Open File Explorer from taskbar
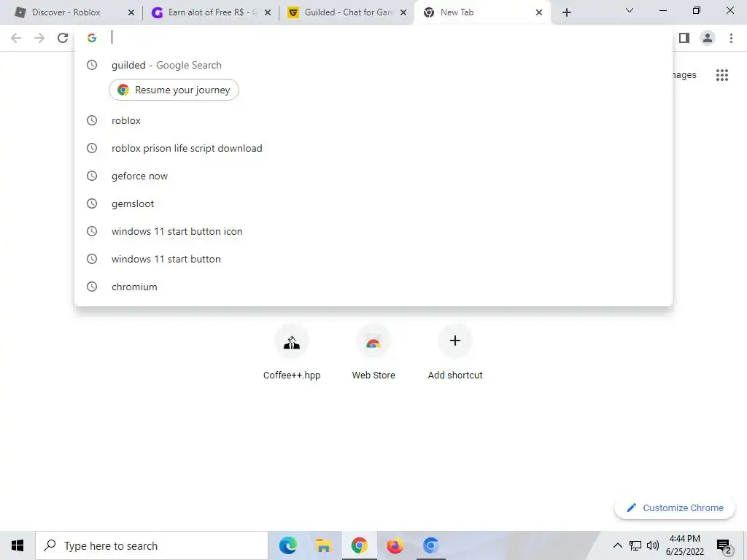The height and width of the screenshot is (560, 747). coord(323,545)
